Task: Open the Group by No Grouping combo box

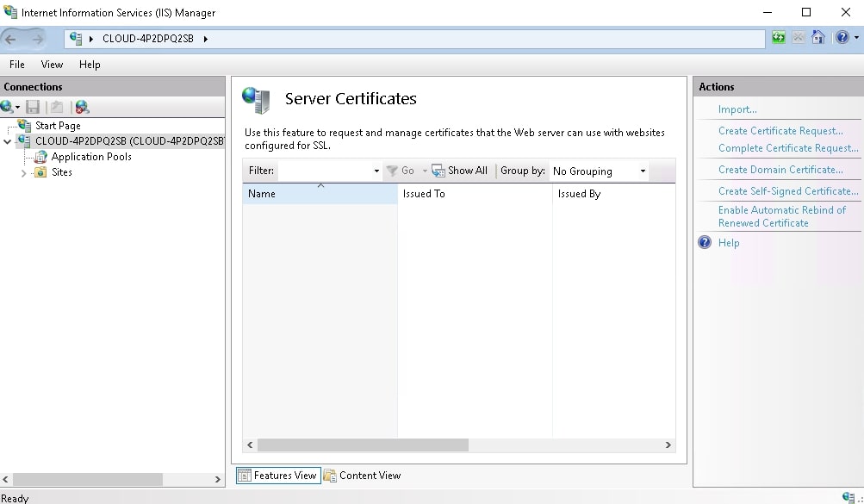Action: [599, 171]
